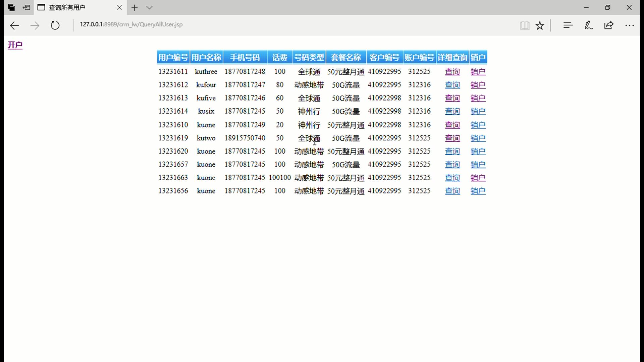644x362 pixels.
Task: Click phone number 18915750740
Action: click(x=245, y=138)
